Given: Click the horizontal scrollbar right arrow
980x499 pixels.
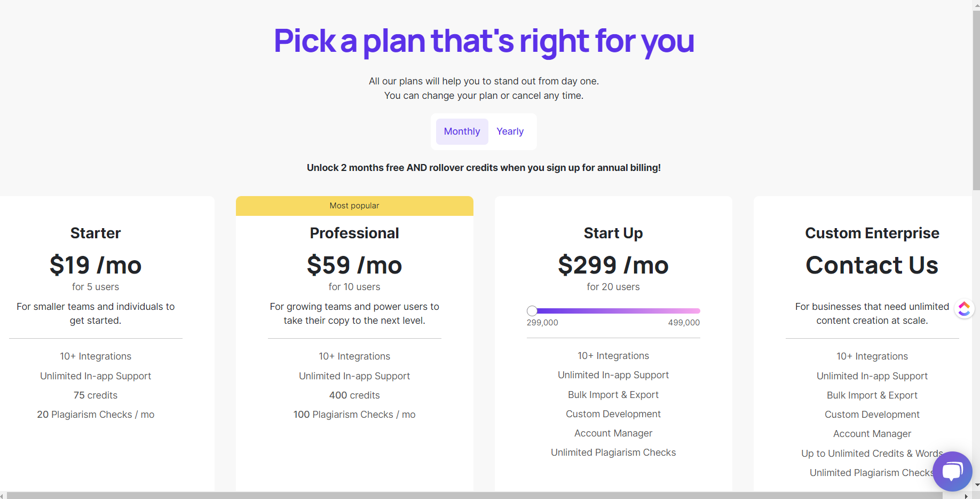Looking at the screenshot, I should pyautogui.click(x=966, y=496).
